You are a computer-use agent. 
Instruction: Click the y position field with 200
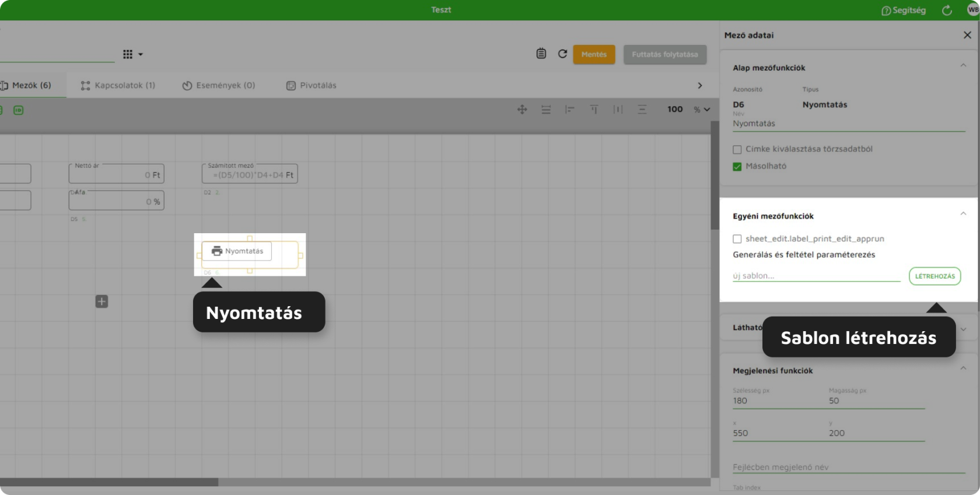click(x=877, y=433)
